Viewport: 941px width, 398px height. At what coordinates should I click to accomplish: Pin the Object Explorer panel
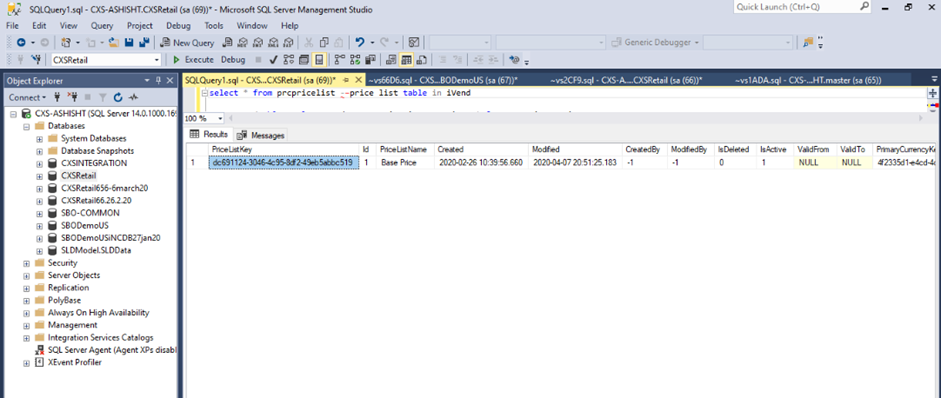(158, 80)
